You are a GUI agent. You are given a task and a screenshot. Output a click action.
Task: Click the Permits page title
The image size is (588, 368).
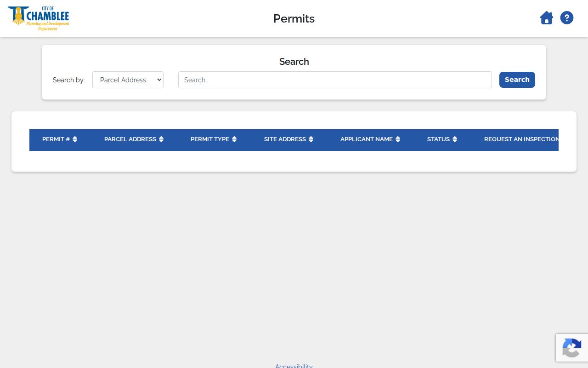point(294,18)
